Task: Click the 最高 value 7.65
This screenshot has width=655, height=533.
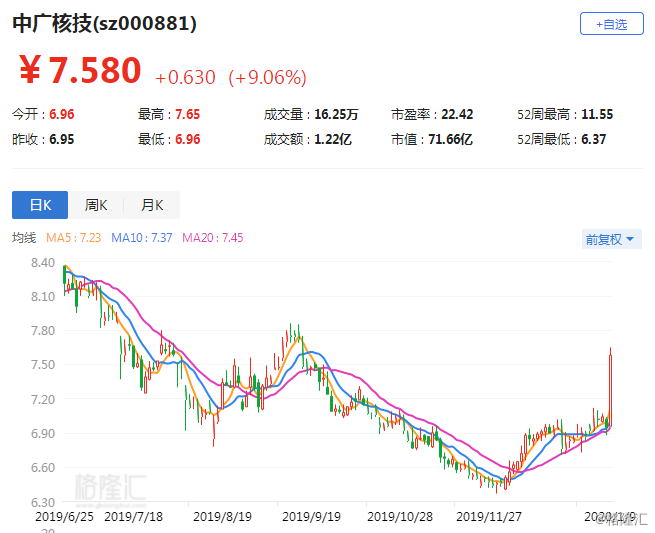Action: click(x=187, y=115)
